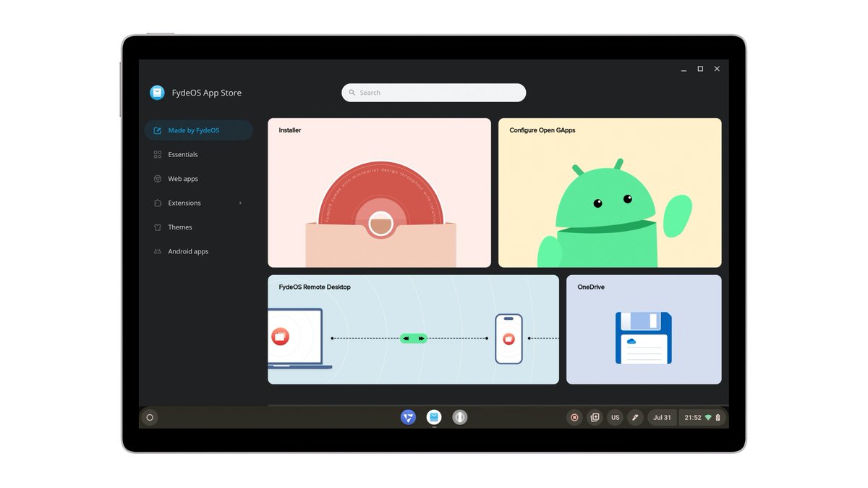This screenshot has height=488, width=868.
Task: Open the Android apps category
Action: (198, 251)
